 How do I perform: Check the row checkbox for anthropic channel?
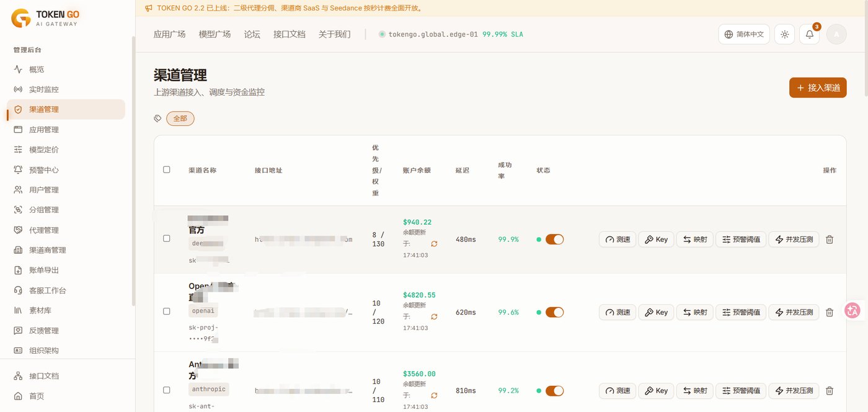click(166, 390)
